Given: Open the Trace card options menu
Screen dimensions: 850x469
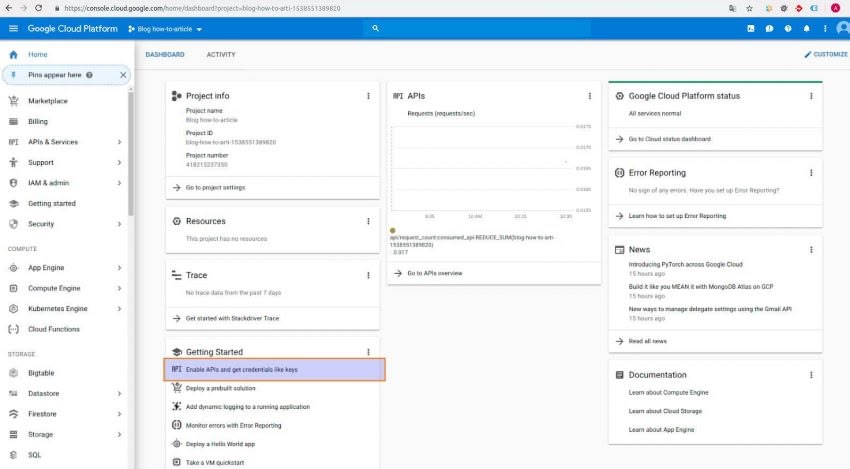Looking at the screenshot, I should pyautogui.click(x=368, y=275).
